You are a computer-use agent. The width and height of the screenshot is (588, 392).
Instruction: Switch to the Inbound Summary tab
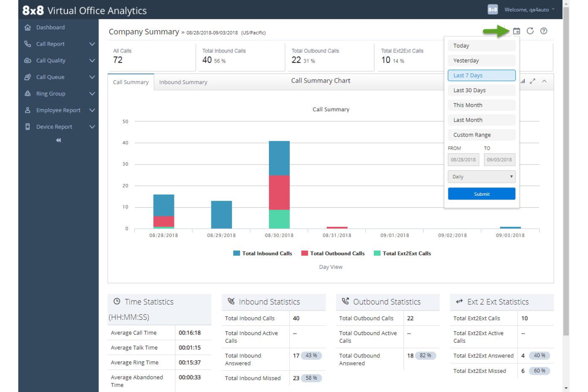coord(183,82)
